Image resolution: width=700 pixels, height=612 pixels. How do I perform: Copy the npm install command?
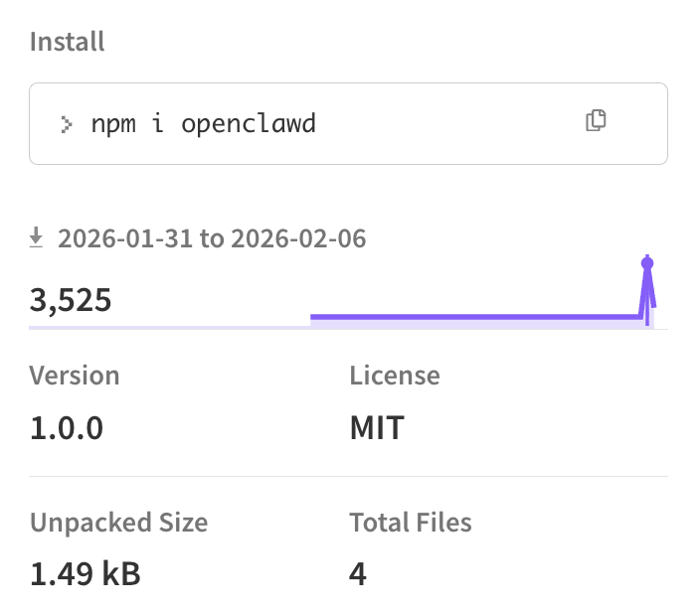tap(596, 120)
